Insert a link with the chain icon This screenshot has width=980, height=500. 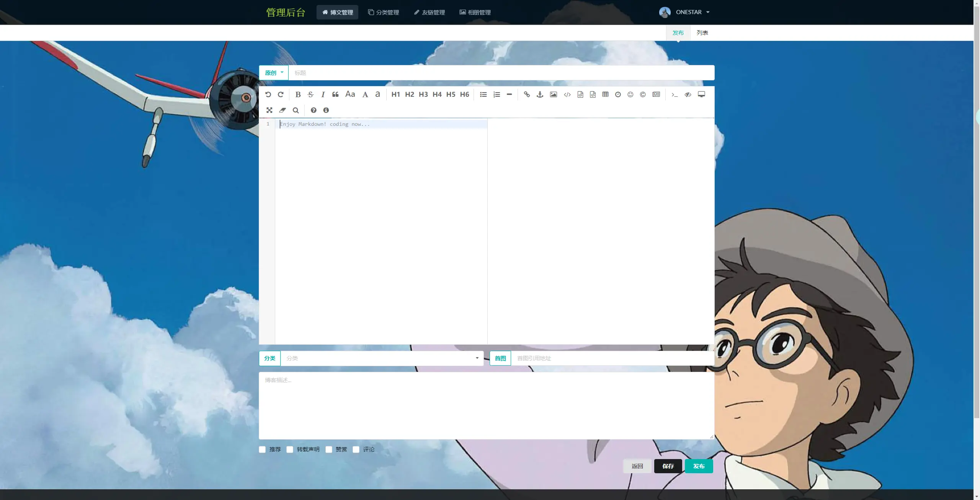click(x=527, y=94)
